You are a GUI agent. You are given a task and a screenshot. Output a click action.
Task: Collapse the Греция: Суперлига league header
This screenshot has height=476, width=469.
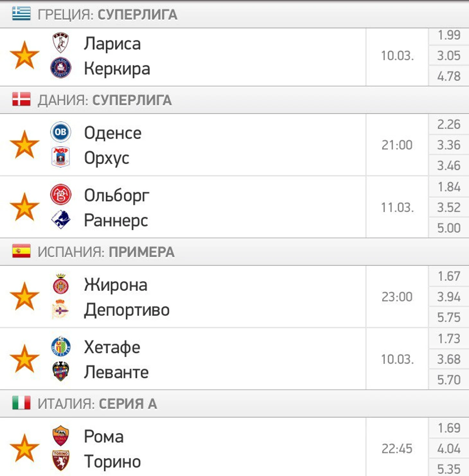coord(234,15)
